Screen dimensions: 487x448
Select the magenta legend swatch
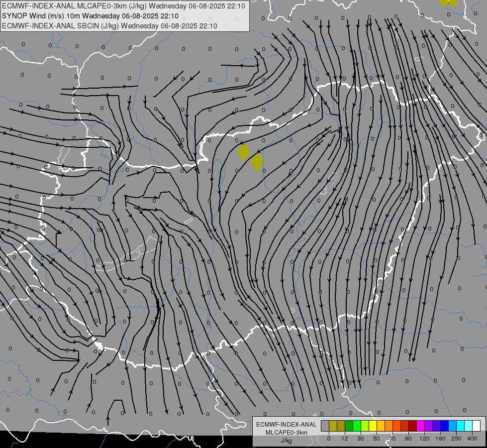pos(421,426)
